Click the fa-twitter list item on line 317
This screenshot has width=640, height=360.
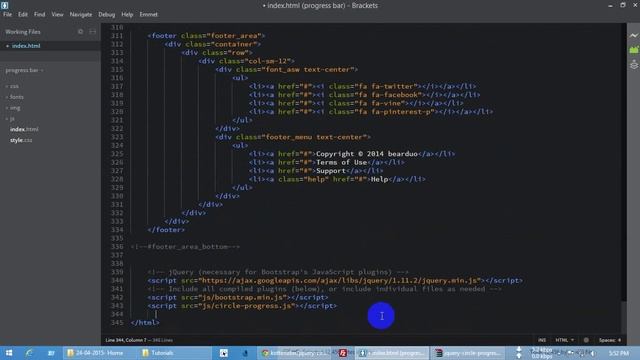coord(362,87)
